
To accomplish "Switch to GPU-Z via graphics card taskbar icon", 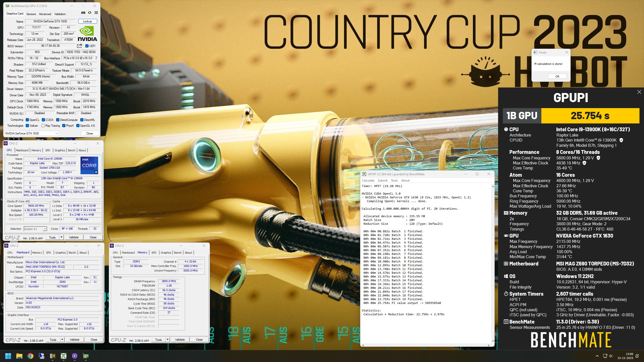I will 86,356.
